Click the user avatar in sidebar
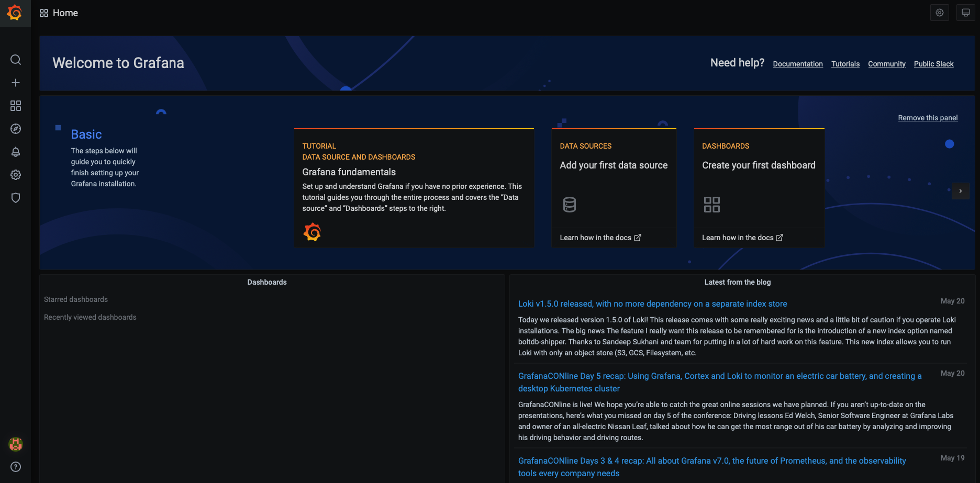980x483 pixels. (16, 444)
